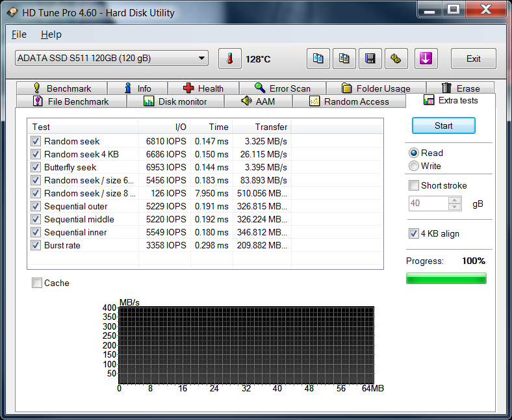The image size is (512, 420).
Task: Go to the Disk monitor tab
Action: coord(175,101)
